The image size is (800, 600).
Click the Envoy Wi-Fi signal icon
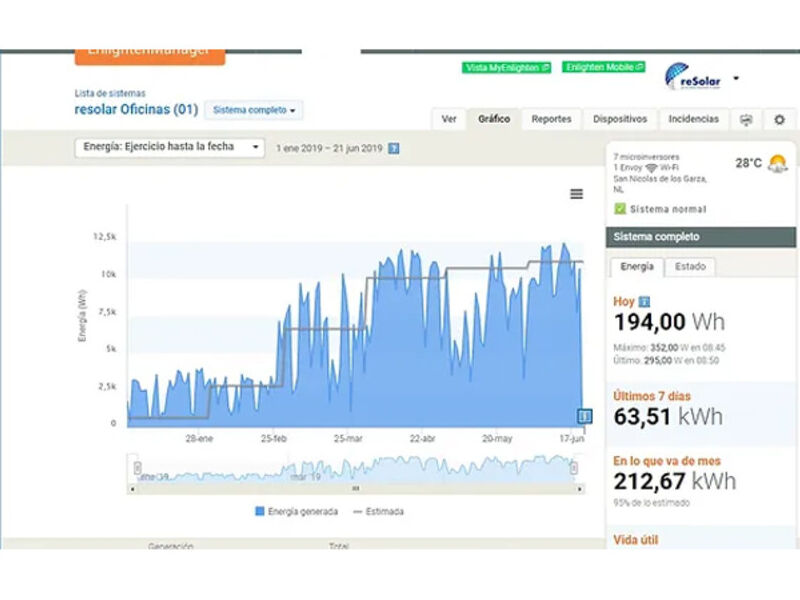pos(651,168)
